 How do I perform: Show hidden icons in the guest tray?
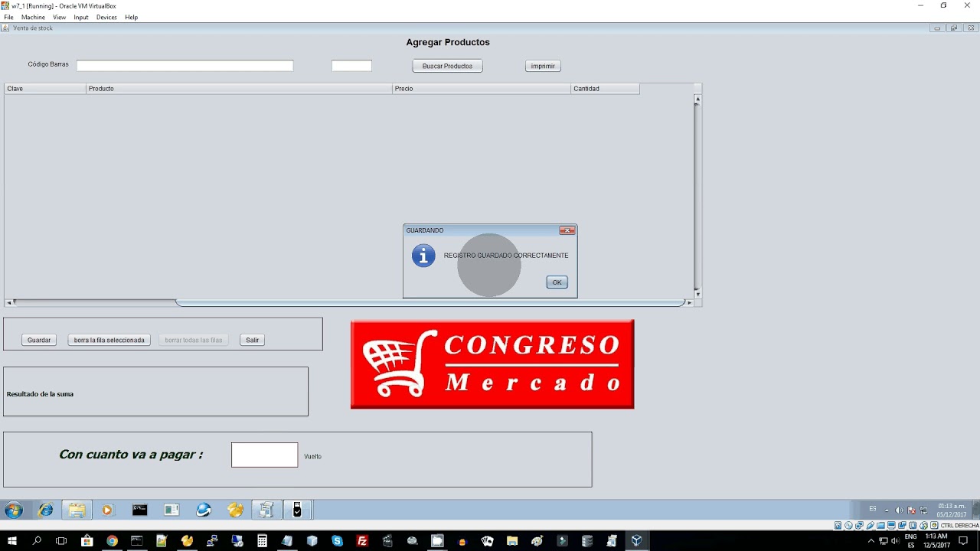(887, 510)
